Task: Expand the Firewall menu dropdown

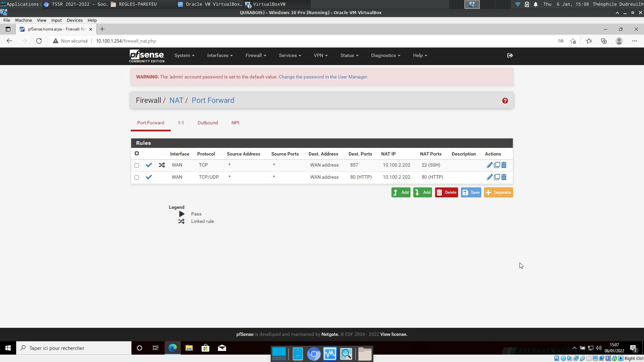Action: coord(256,56)
